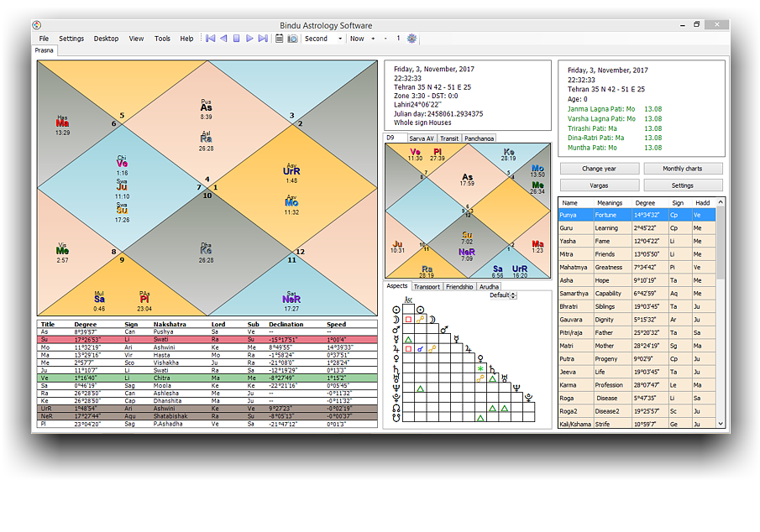Switch to the Friendship tab
This screenshot has height=532, width=760.
pyautogui.click(x=459, y=287)
